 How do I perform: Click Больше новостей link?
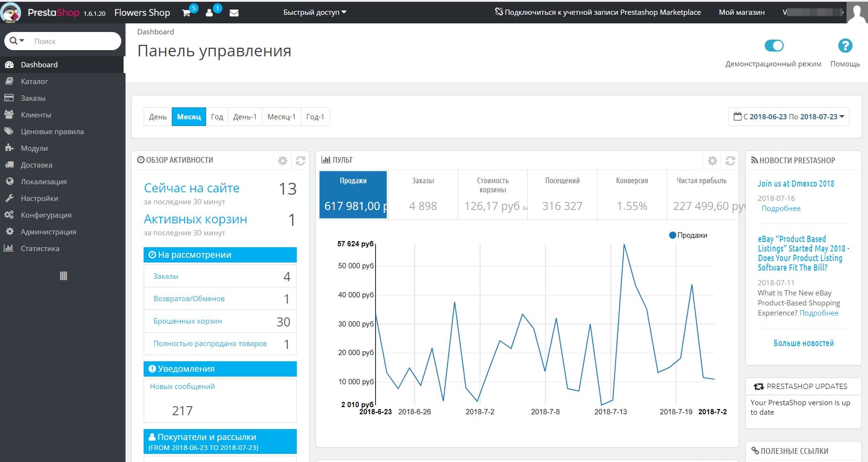(x=804, y=343)
